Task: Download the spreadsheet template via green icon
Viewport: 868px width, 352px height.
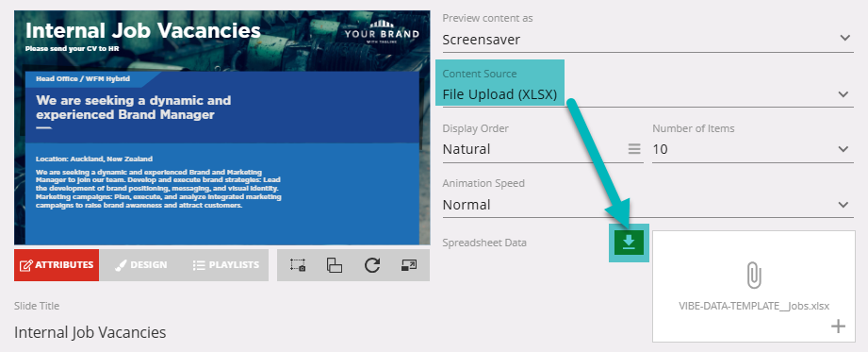Action: 629,243
